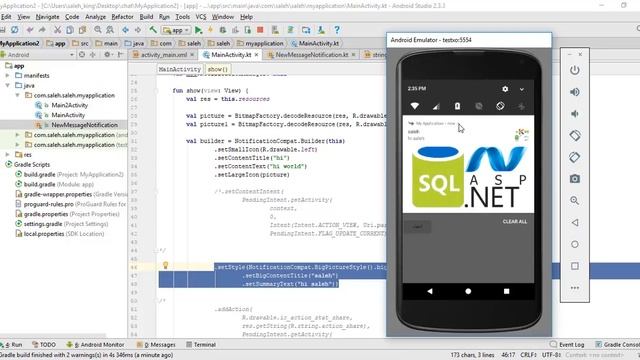Toggle battery tile on phone quick settings
640x360 pixels.
[458, 106]
